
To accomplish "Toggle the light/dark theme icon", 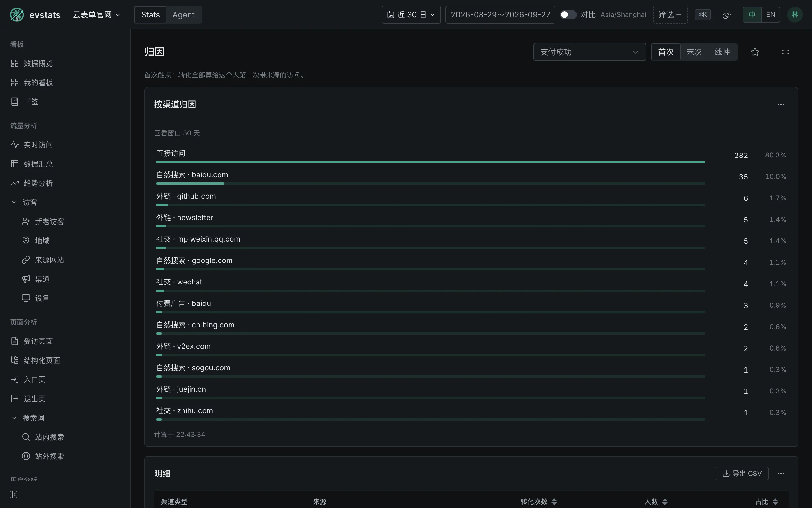I will 727,15.
